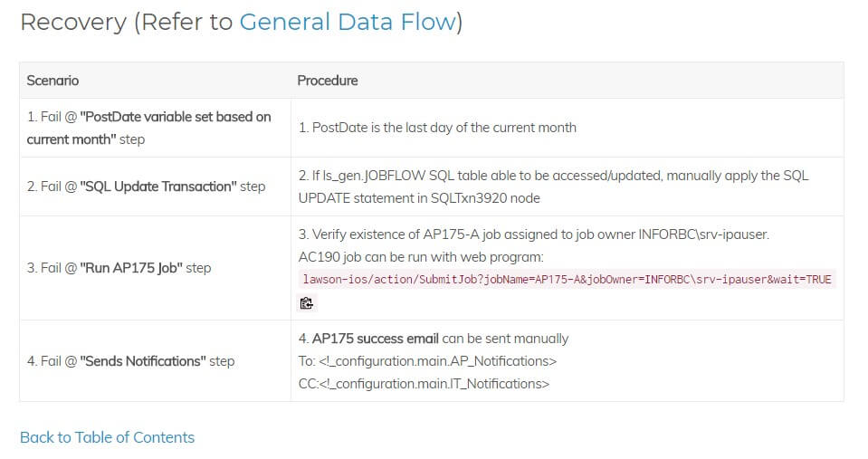
Task: Go back to Table of Contents
Action: 108,437
